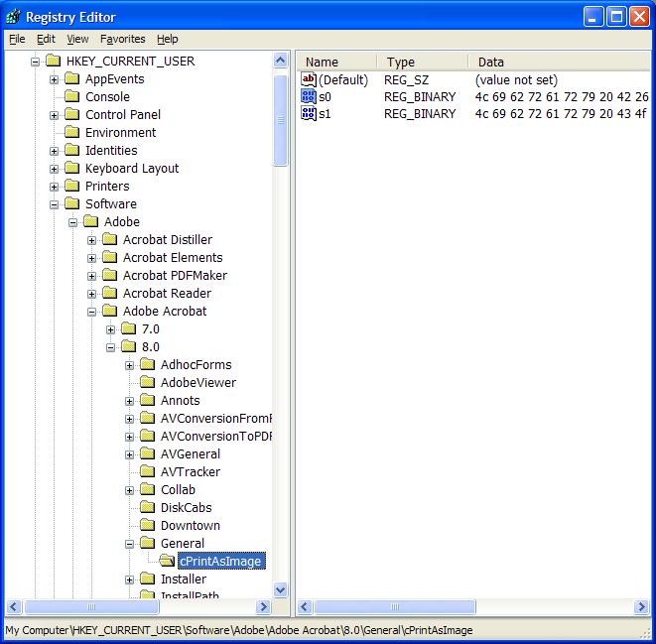Collapse the Adobe Acrobat key
The image size is (656, 644).
click(92, 312)
